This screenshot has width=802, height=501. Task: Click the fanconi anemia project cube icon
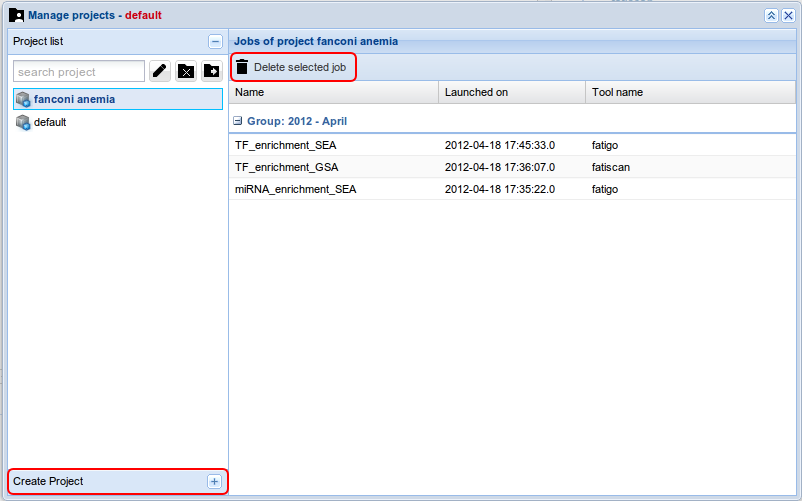tap(23, 99)
